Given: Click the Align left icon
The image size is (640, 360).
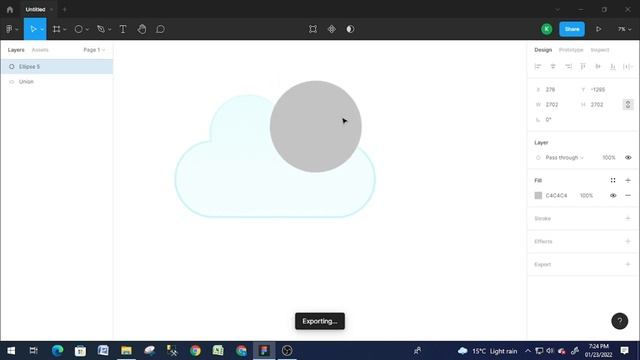Looking at the screenshot, I should click(x=538, y=67).
